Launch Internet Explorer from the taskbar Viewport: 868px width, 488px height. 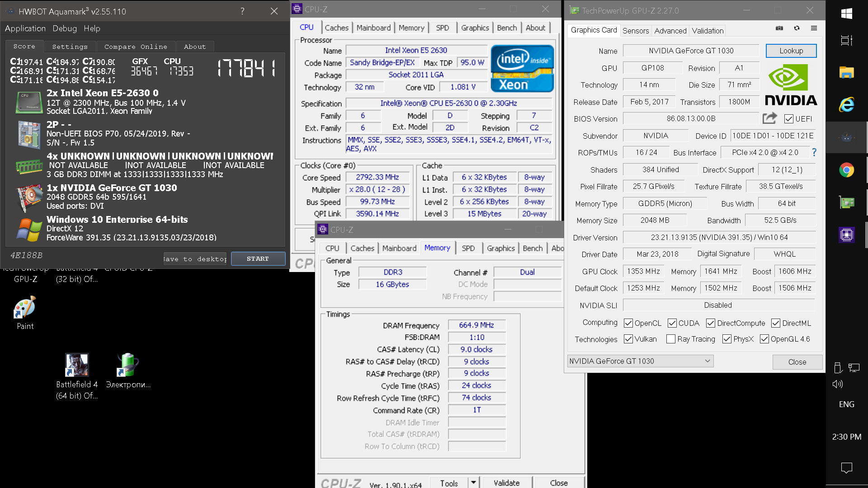847,105
